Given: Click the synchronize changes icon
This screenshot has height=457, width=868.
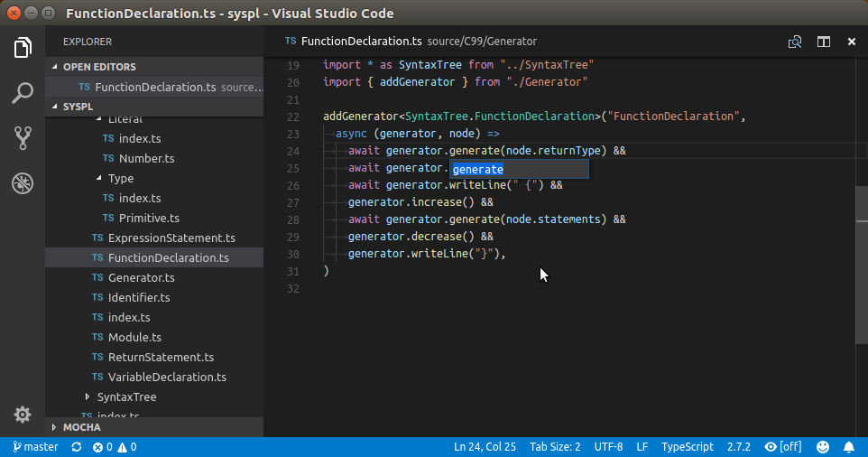Looking at the screenshot, I should 77,447.
